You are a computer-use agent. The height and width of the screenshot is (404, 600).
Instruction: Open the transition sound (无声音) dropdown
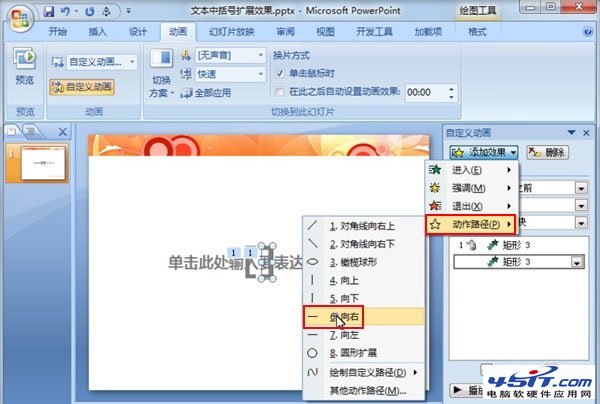pos(230,56)
